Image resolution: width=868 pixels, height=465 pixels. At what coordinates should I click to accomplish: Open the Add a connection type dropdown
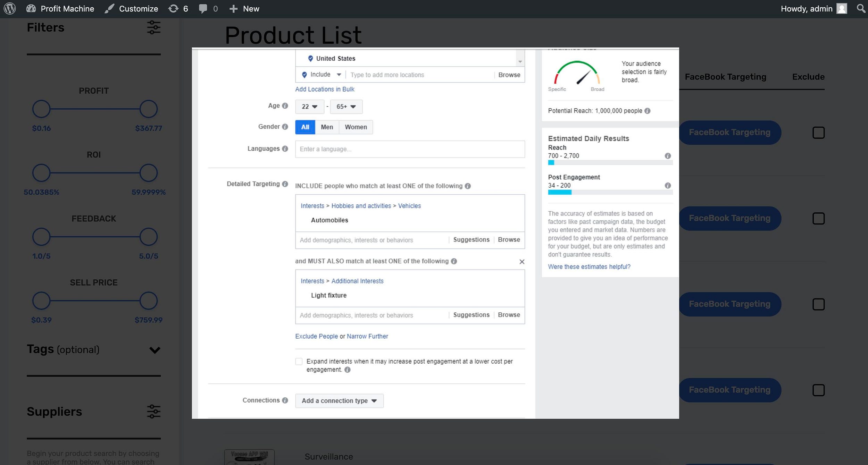[339, 401]
